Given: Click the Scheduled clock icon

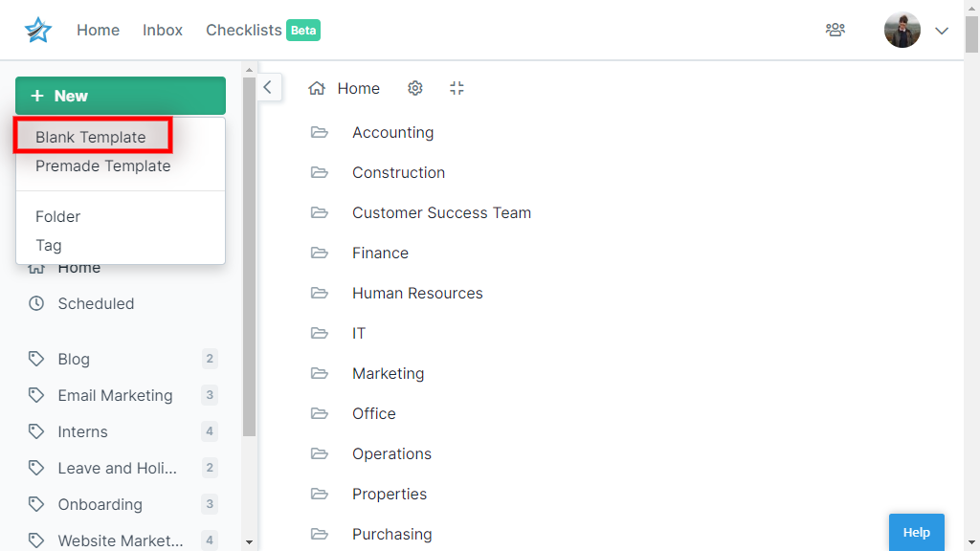Looking at the screenshot, I should tap(36, 303).
